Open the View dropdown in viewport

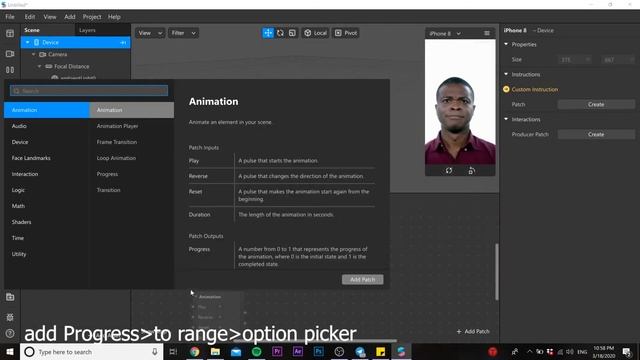click(x=150, y=33)
